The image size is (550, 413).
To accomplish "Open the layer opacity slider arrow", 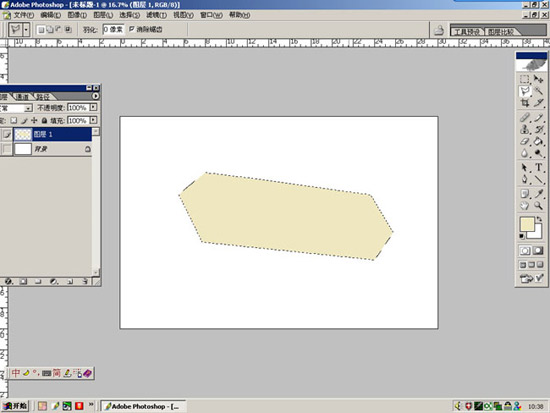I will 93,107.
